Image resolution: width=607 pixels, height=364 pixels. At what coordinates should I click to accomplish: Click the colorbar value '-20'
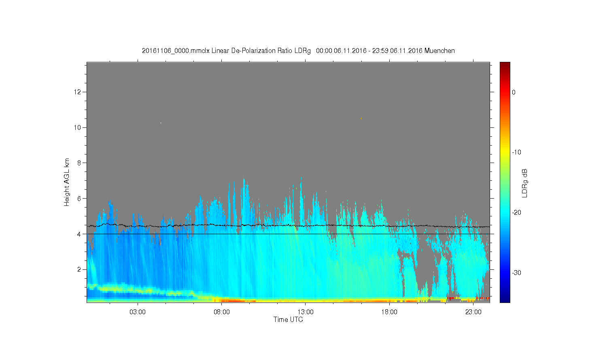[516, 212]
